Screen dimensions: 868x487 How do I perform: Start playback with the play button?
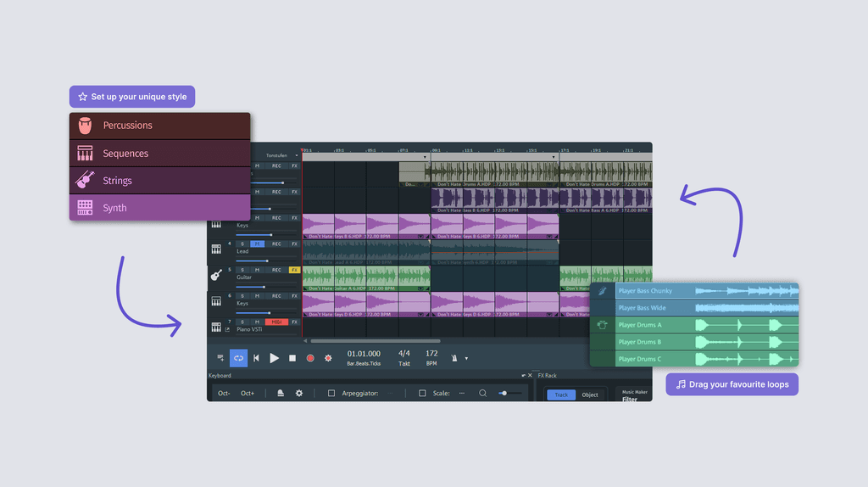click(274, 358)
